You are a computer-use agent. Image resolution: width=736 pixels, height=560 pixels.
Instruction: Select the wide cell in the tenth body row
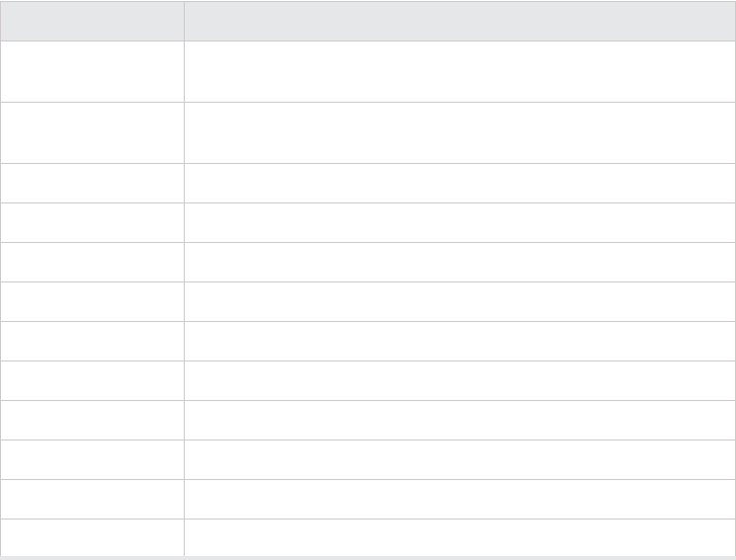[459, 459]
